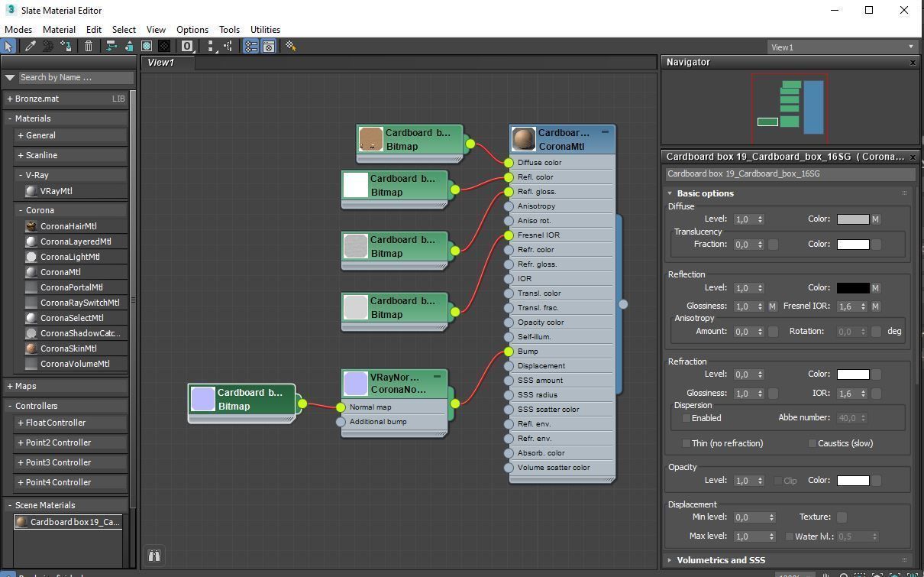Open the View1 dropdown in toolbar
924x577 pixels.
coord(842,47)
